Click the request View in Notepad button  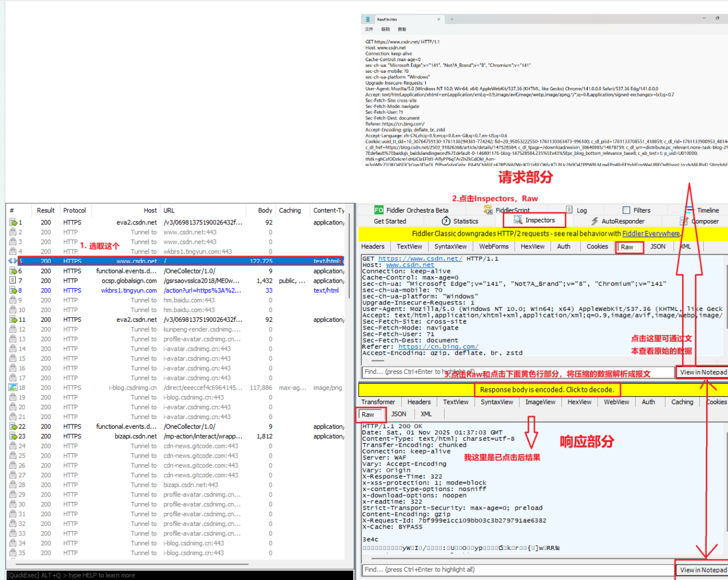coord(702,372)
